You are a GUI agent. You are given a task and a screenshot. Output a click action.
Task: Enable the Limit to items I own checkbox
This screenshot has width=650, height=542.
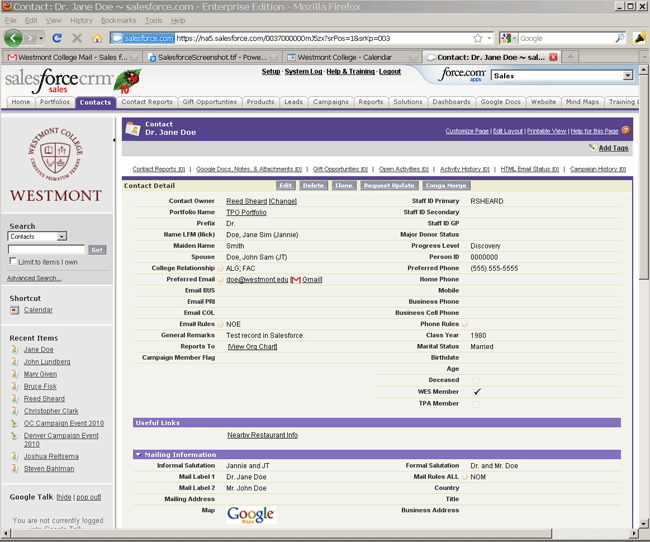[x=13, y=262]
